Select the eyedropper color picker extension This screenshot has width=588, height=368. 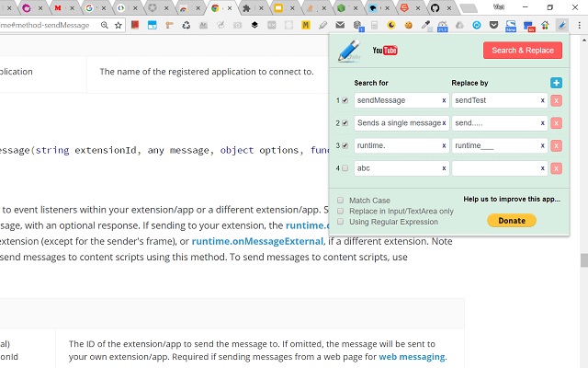point(425,25)
